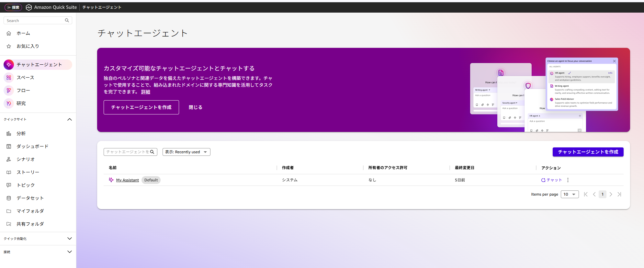644x268 pixels.
Task: Click チャットエージェント breadcrumb in top header
Action: click(102, 7)
